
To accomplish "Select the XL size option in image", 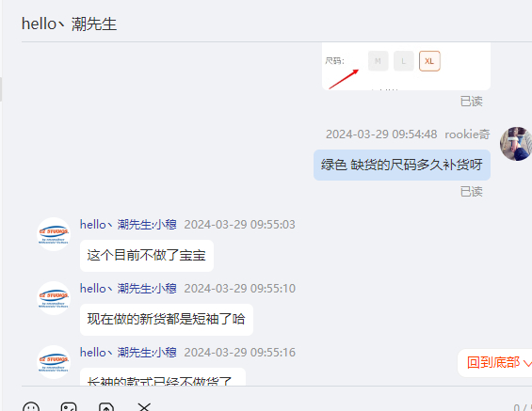I will tap(429, 61).
